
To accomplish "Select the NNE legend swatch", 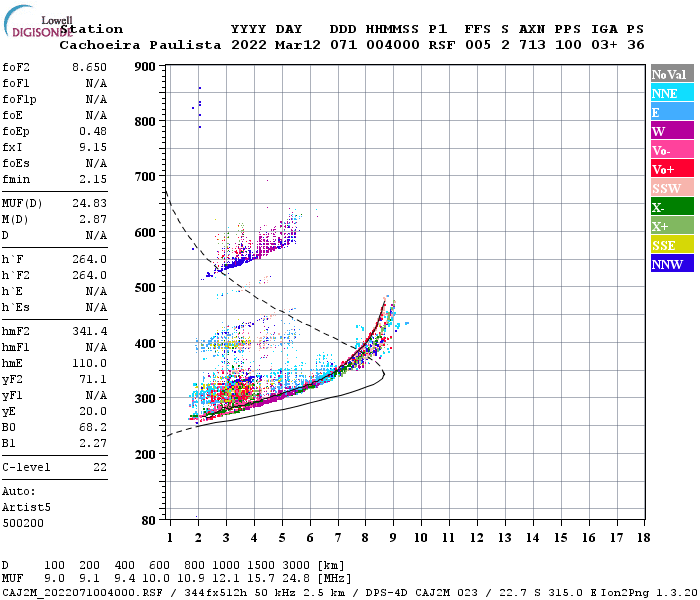I will click(x=672, y=92).
